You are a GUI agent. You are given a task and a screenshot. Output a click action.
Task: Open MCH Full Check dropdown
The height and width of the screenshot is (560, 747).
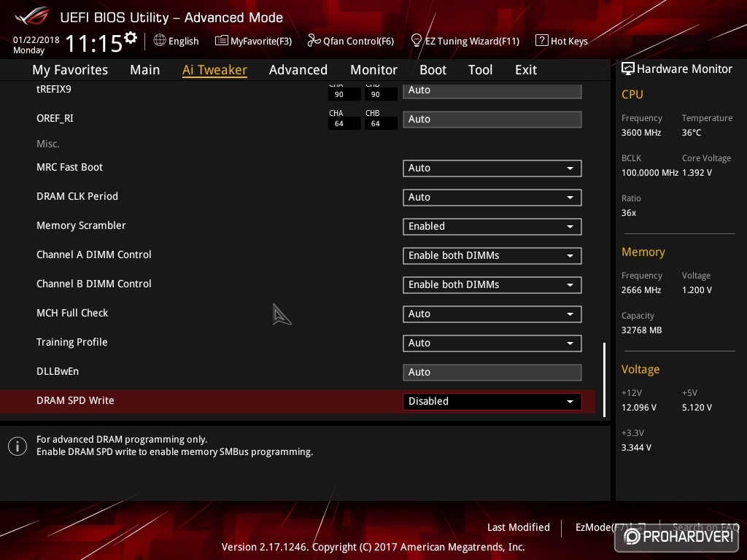(492, 314)
